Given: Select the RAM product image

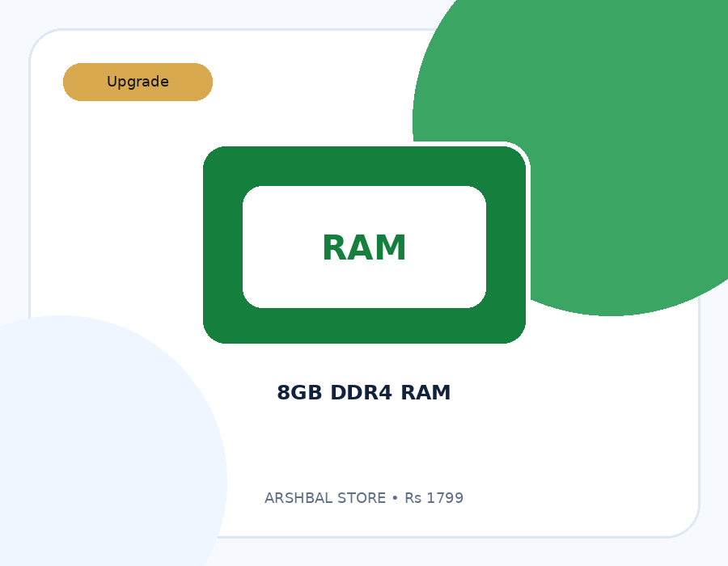Looking at the screenshot, I should pyautogui.click(x=365, y=245).
